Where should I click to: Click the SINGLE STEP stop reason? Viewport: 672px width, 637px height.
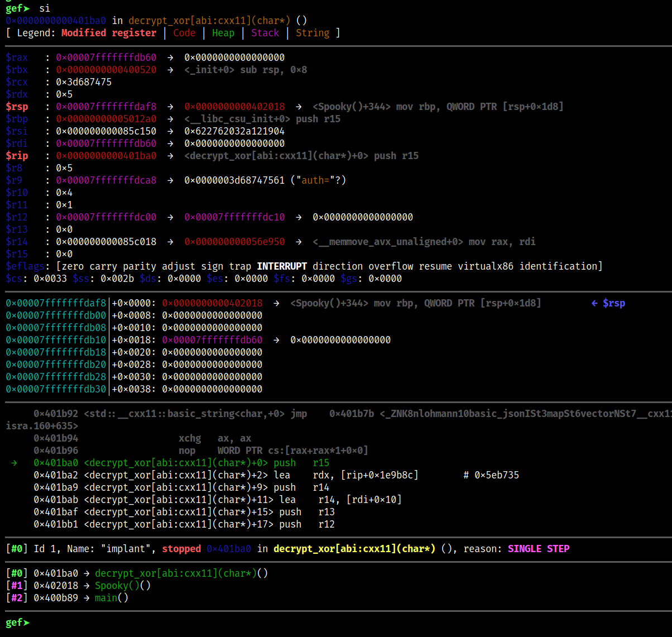click(539, 549)
